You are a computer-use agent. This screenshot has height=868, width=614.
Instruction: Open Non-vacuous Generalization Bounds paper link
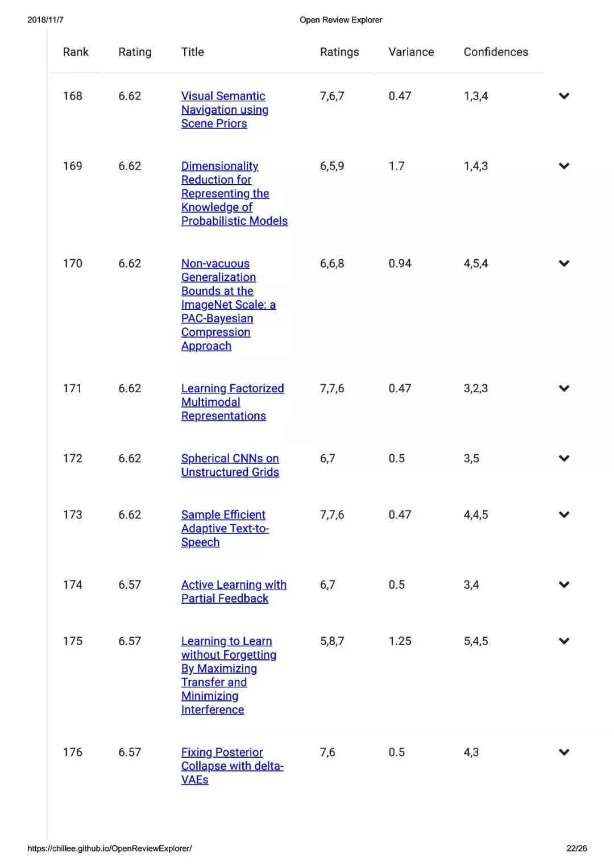229,305
